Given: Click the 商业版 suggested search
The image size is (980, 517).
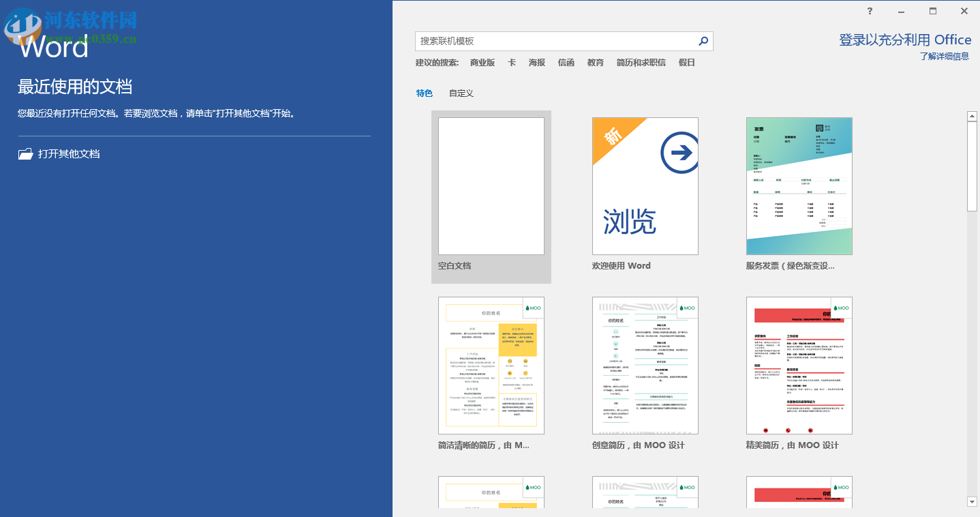Looking at the screenshot, I should coord(483,62).
